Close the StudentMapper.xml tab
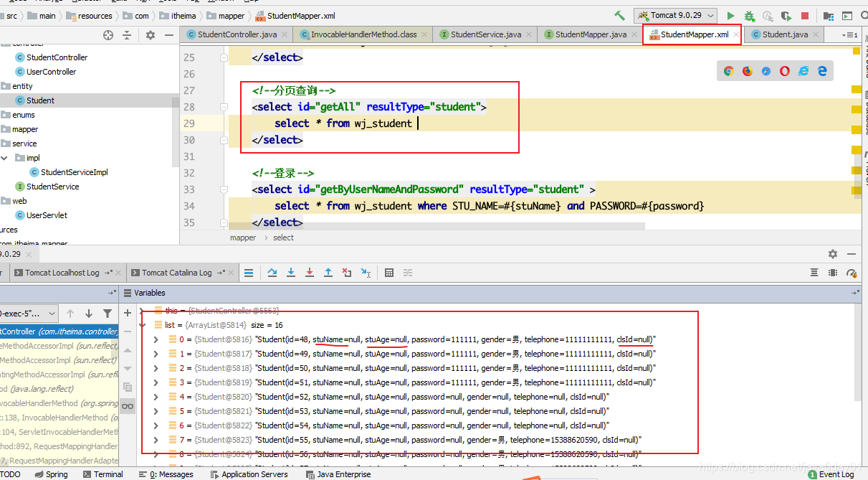 [735, 34]
